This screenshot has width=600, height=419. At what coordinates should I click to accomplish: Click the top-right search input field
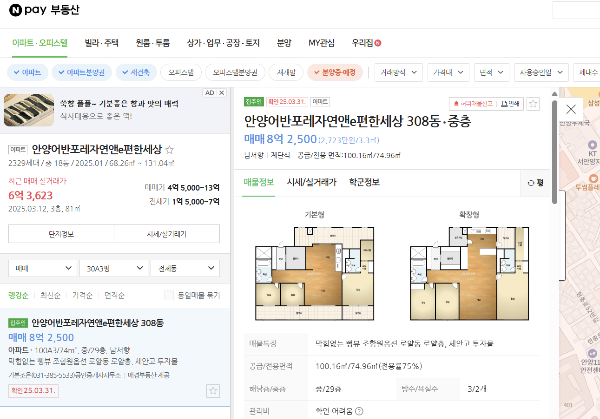coord(576,10)
